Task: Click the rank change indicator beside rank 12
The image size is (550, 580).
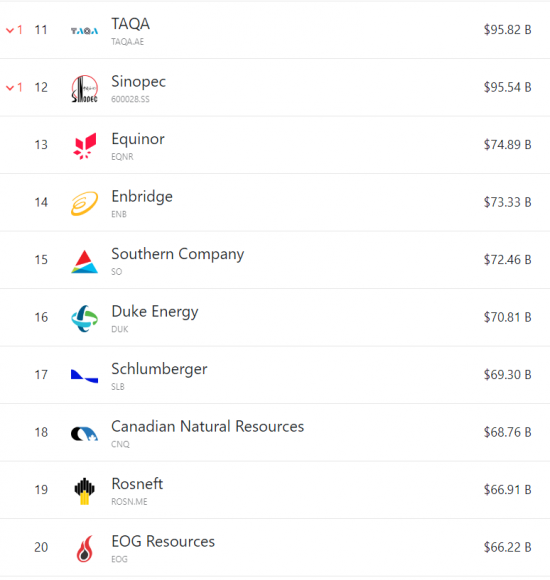Action: 14,88
